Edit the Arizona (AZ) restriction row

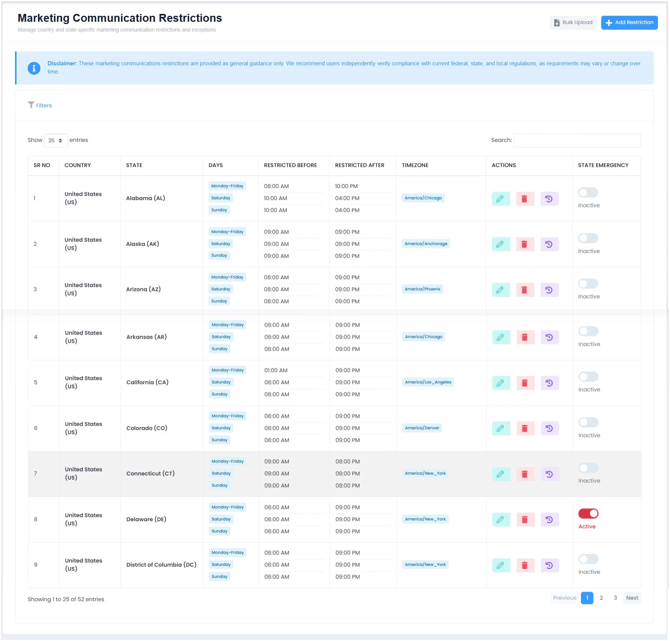pos(501,290)
